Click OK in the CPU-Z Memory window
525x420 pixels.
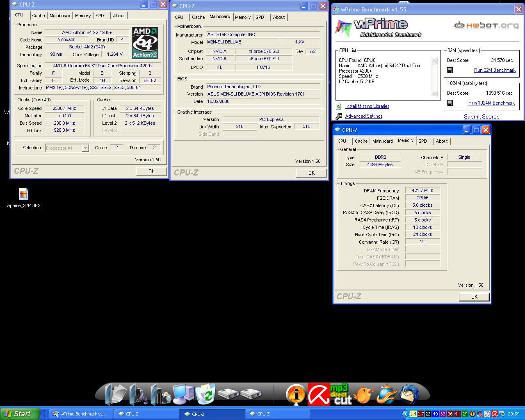coord(474,297)
